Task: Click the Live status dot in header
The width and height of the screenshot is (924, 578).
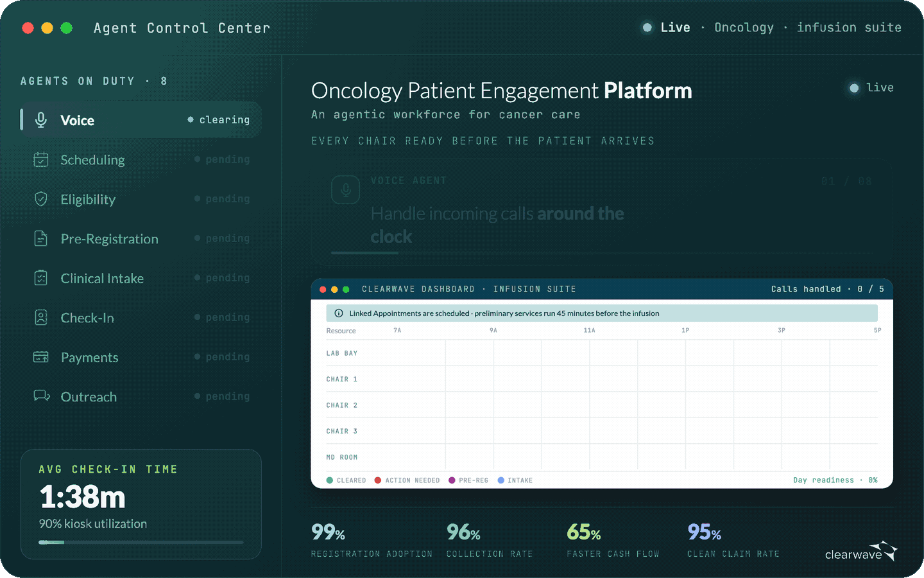Action: pos(647,28)
